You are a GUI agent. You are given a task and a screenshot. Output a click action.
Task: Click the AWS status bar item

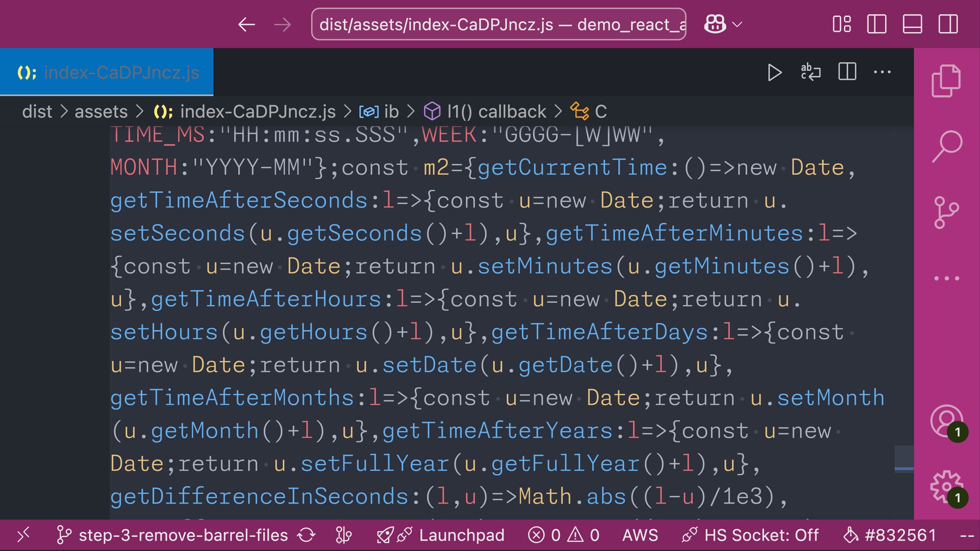pyautogui.click(x=640, y=535)
